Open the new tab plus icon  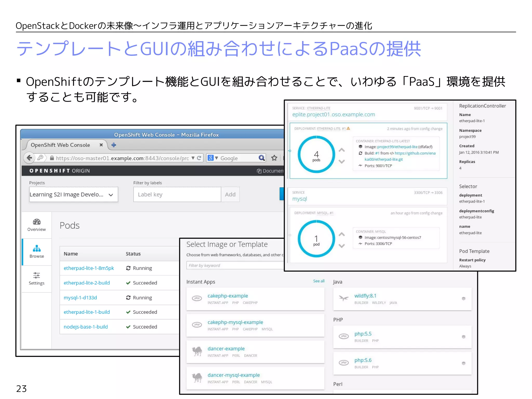(114, 145)
